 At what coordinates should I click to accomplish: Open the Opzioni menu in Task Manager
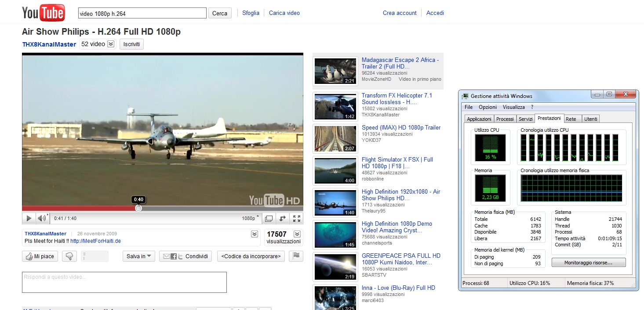pos(488,107)
